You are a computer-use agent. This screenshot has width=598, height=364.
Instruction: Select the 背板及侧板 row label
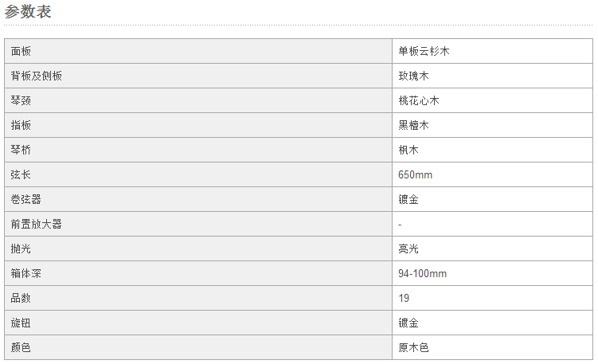tap(37, 76)
